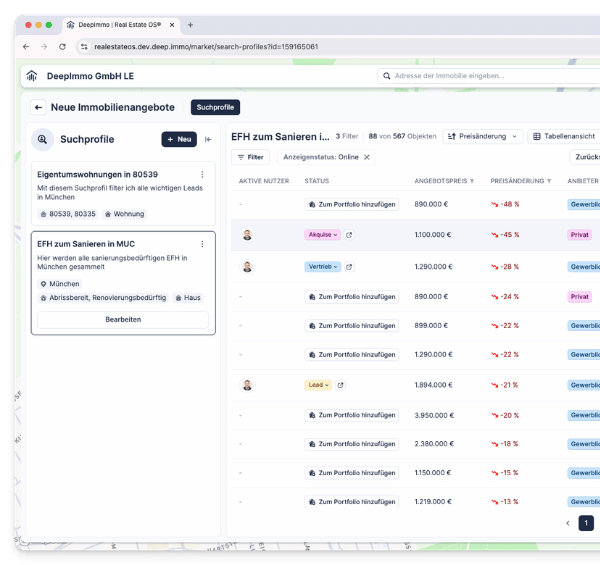Image resolution: width=600 pixels, height=565 pixels.
Task: Open the Filter panel
Action: point(250,157)
